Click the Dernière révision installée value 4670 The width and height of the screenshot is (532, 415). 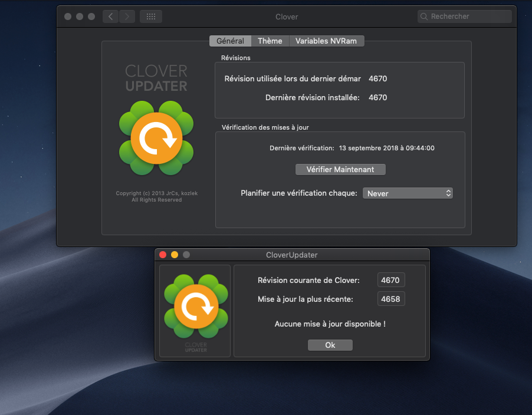click(x=378, y=98)
